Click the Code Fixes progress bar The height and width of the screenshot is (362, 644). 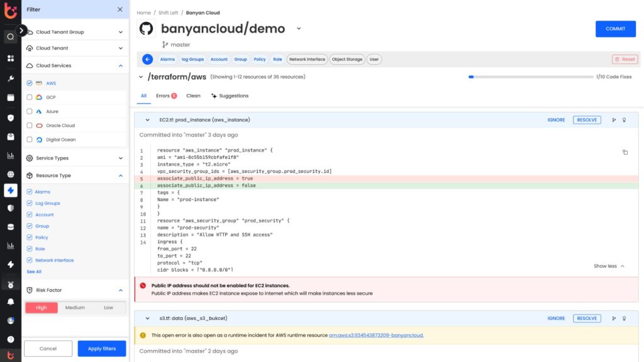pos(531,77)
